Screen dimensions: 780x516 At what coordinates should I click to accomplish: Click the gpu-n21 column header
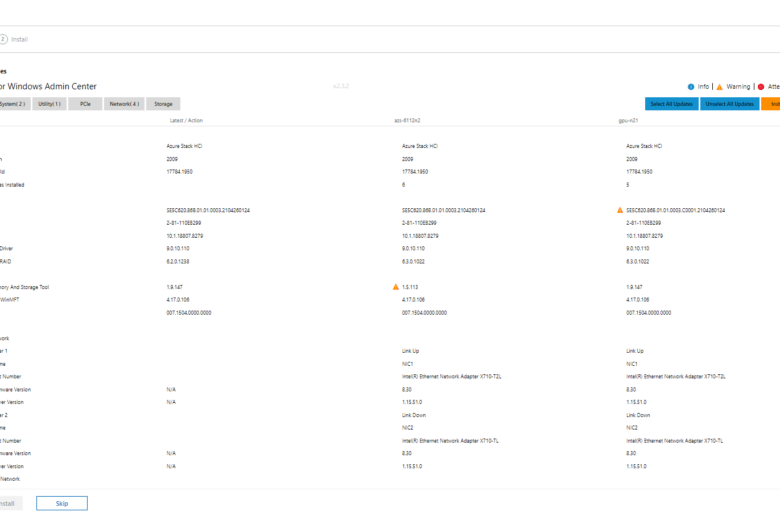pos(628,120)
